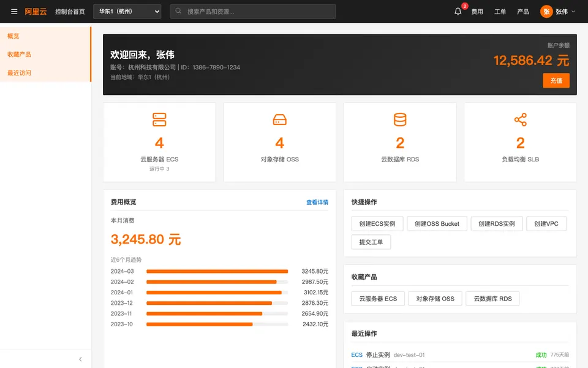The image size is (588, 368).
Task: Click 停止实例 in the recent operations
Action: pos(378,355)
